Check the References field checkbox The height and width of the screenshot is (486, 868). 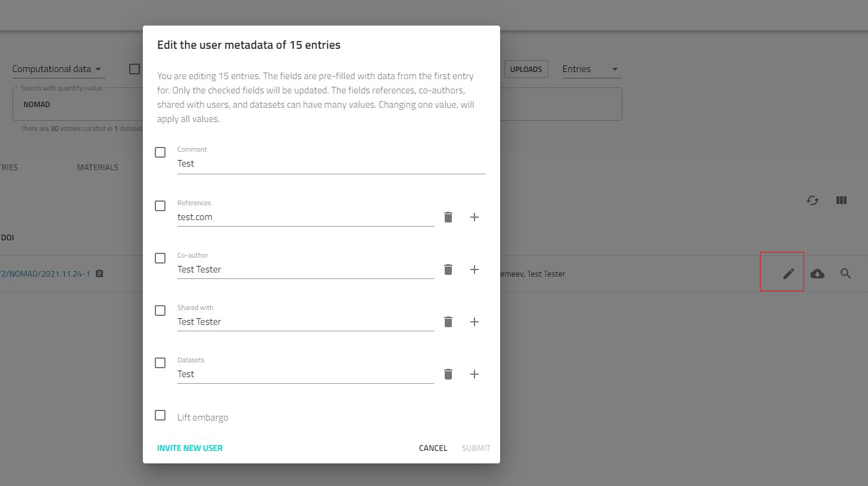(x=160, y=206)
